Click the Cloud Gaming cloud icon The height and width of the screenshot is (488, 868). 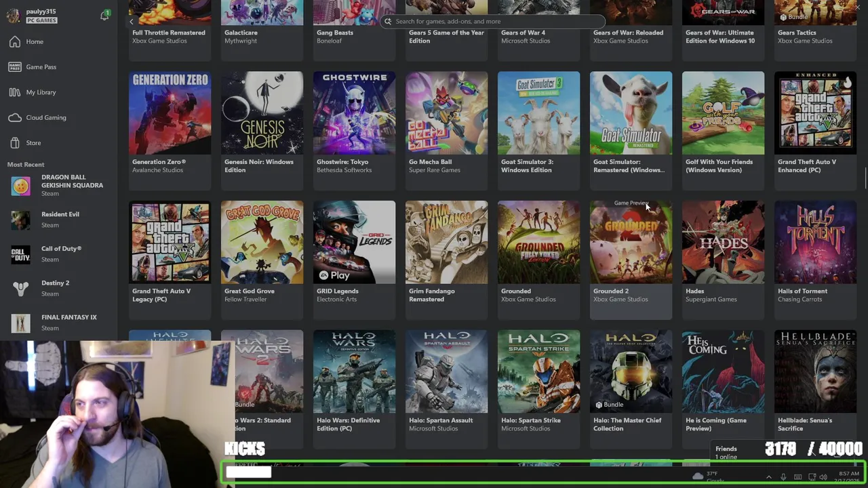15,118
